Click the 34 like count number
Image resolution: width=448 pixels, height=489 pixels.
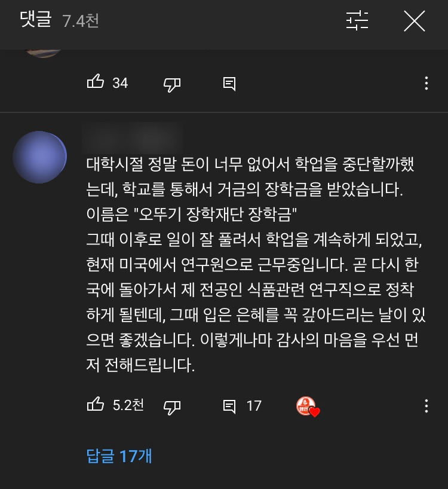120,83
